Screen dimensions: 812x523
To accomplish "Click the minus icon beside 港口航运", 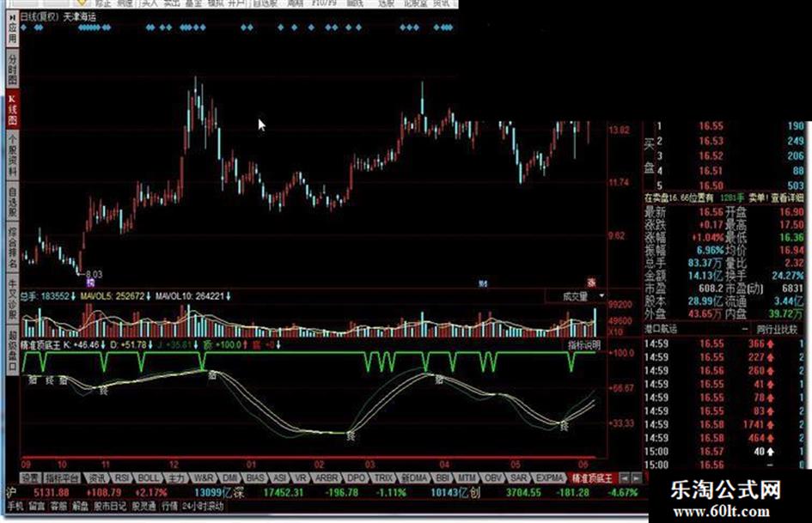I will click(x=745, y=329).
